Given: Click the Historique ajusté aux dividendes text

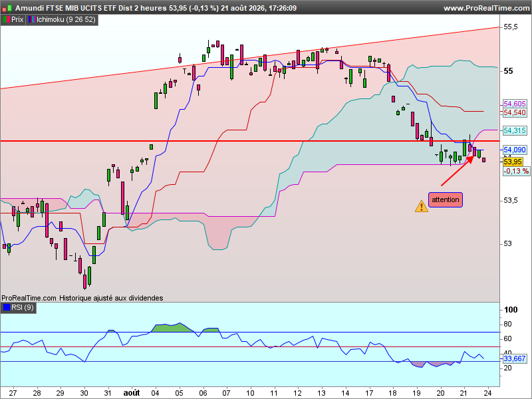Looking at the screenshot, I should 111,298.
